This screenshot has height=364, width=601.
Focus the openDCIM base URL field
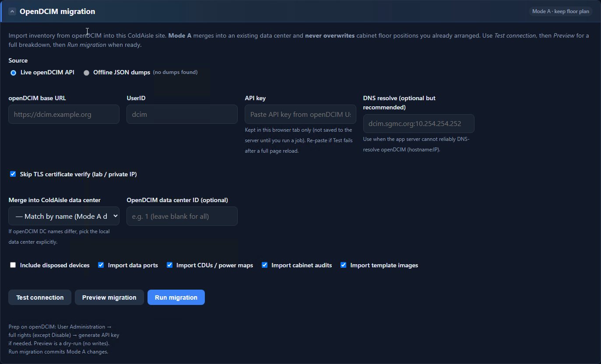pos(64,114)
